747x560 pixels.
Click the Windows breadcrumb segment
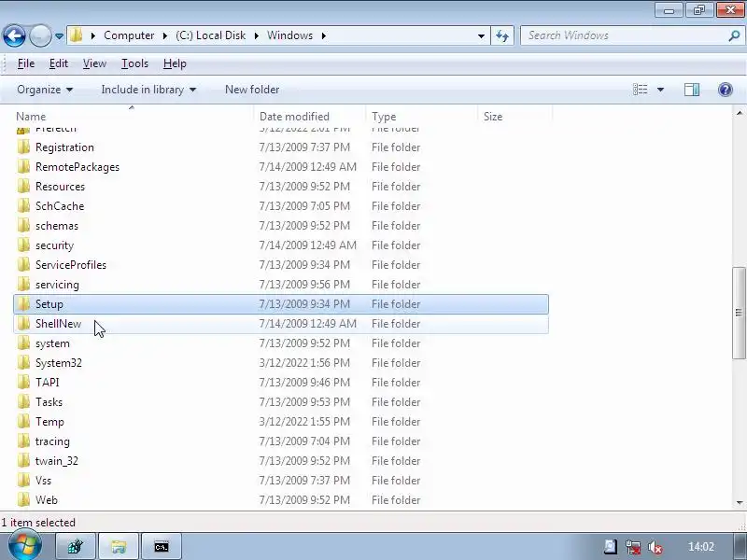pos(289,35)
